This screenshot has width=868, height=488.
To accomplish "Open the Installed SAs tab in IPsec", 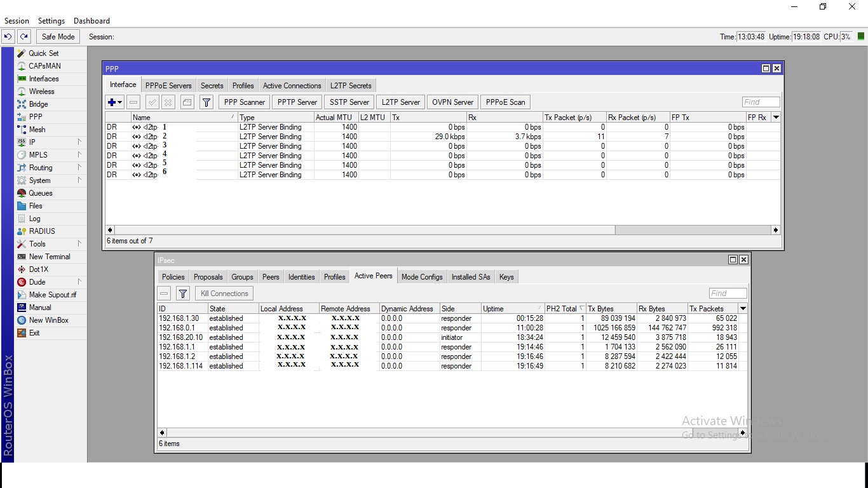I will coord(470,277).
